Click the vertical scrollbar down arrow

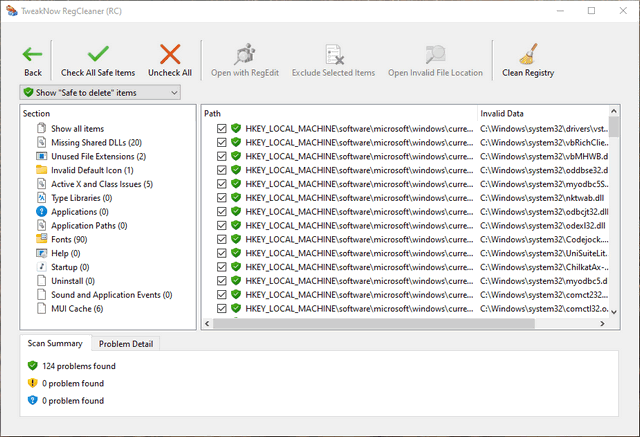coord(614,311)
